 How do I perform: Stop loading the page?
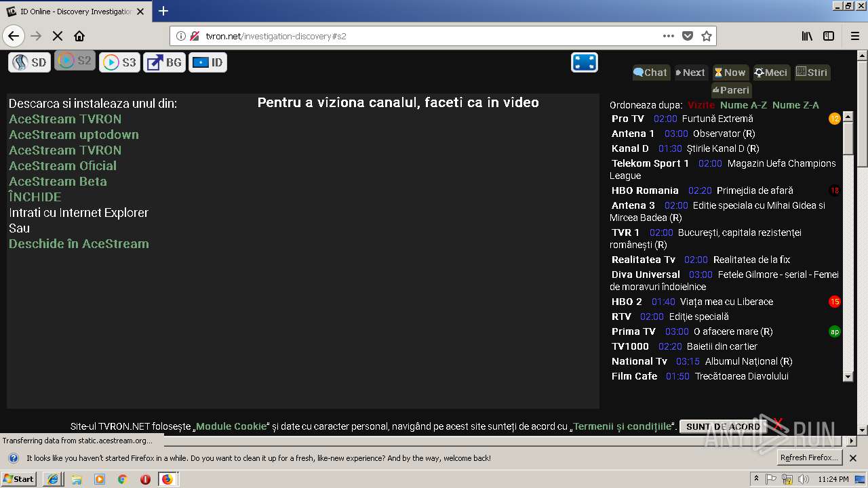(x=58, y=36)
